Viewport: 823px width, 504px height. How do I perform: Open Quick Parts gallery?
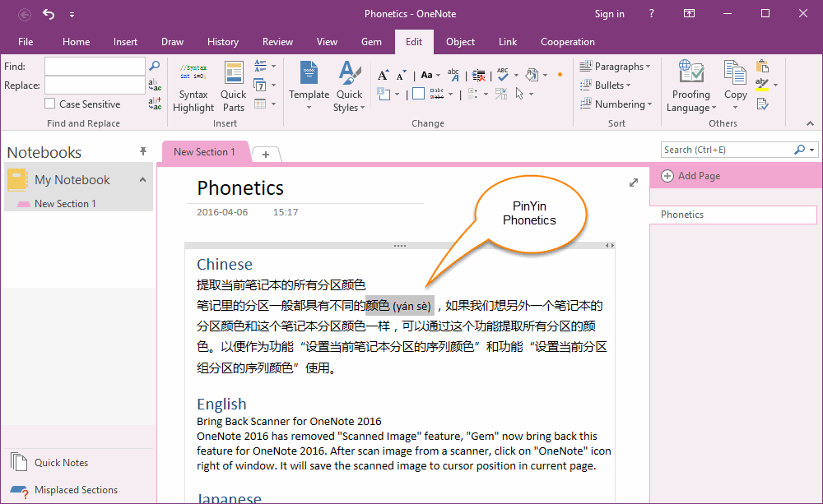(x=234, y=87)
